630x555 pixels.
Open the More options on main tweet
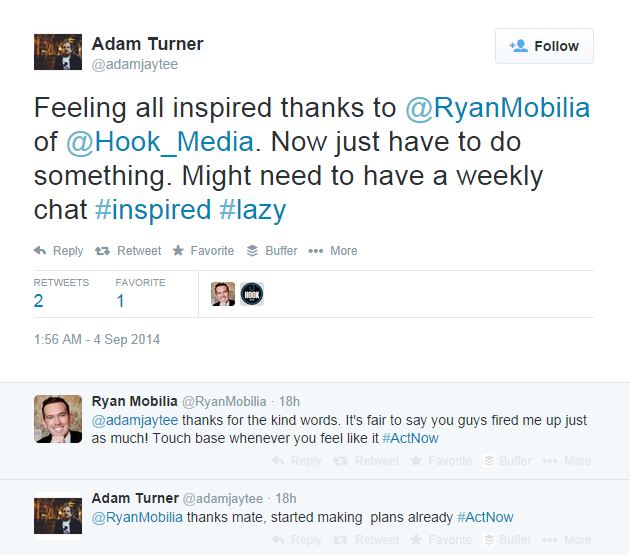point(333,251)
